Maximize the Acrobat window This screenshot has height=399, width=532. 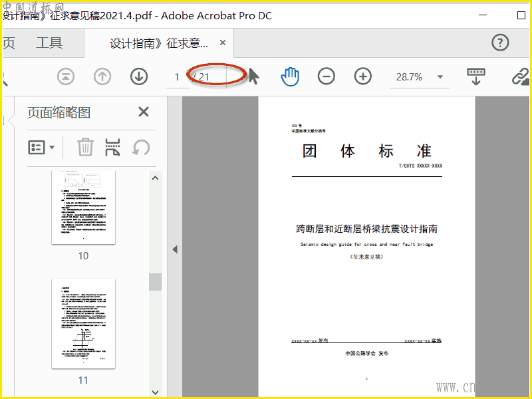(521, 15)
